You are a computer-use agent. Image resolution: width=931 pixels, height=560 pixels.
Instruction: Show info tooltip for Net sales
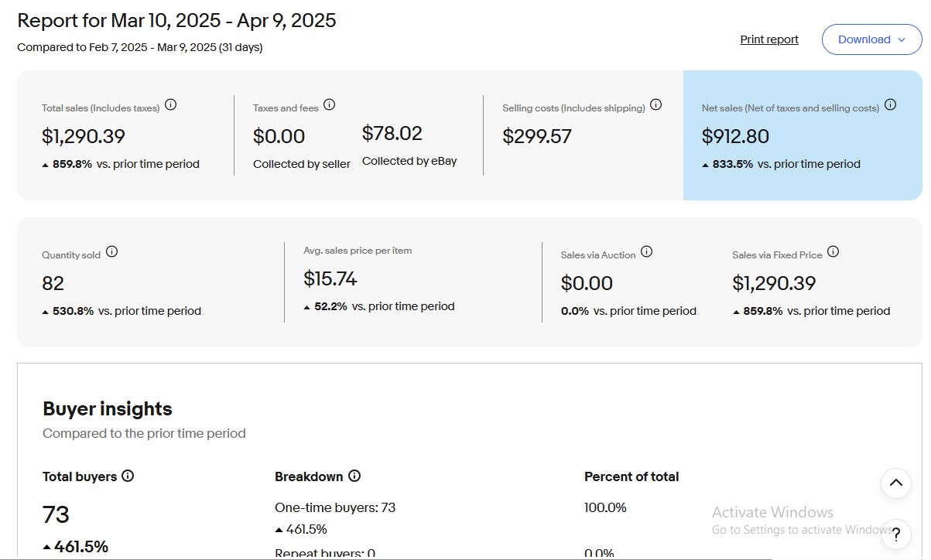click(x=890, y=104)
